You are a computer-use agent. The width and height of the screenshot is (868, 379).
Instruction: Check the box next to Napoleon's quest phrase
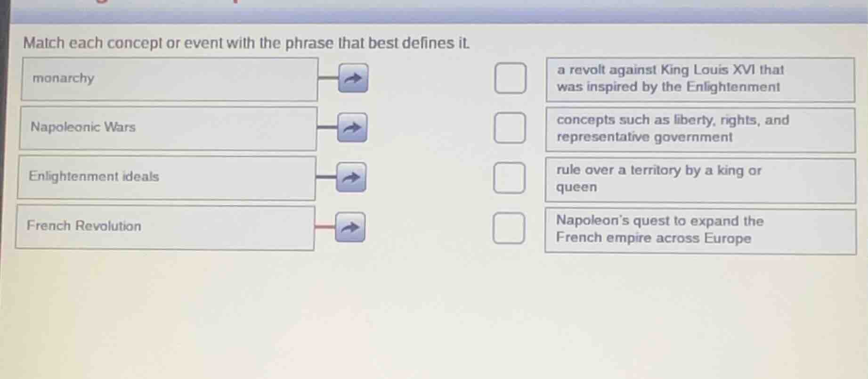[509, 228]
